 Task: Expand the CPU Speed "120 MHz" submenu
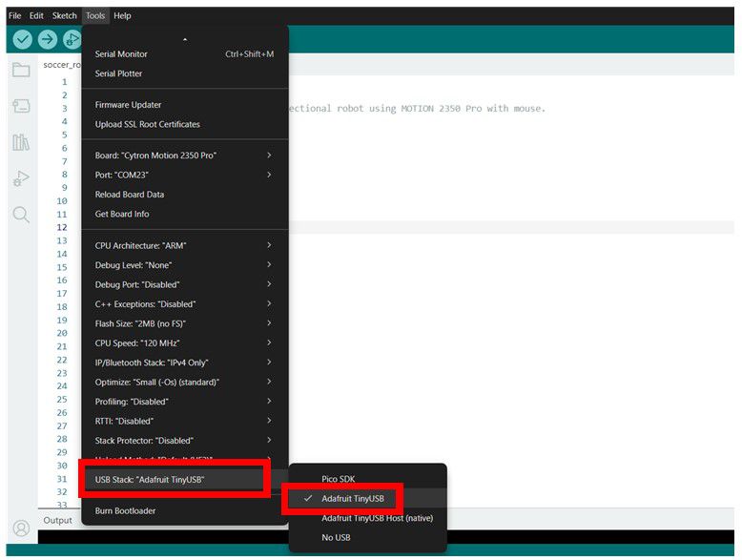point(183,342)
